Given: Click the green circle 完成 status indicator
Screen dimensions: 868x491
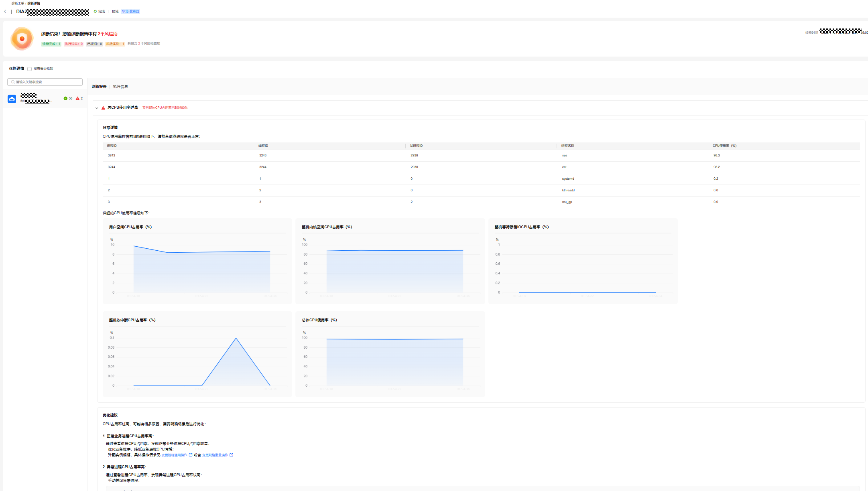Looking at the screenshot, I should [95, 11].
